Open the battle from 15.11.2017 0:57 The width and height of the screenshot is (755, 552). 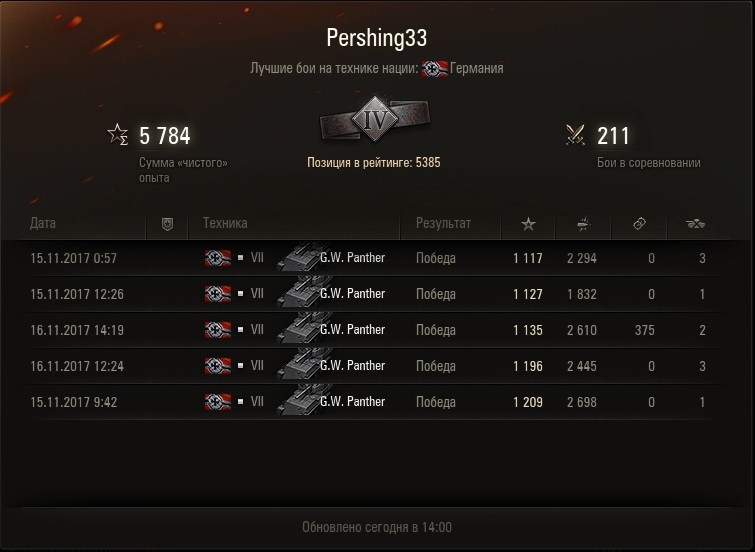(370, 258)
